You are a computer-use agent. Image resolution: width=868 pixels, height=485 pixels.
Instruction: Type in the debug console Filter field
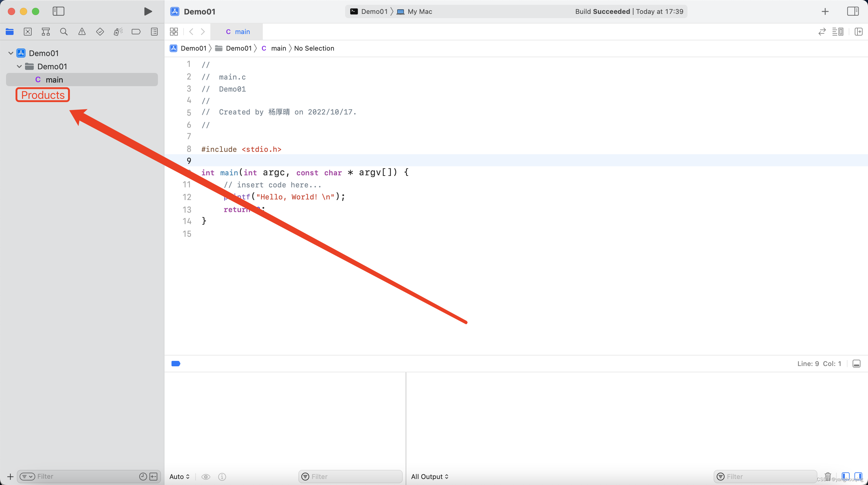pos(765,476)
